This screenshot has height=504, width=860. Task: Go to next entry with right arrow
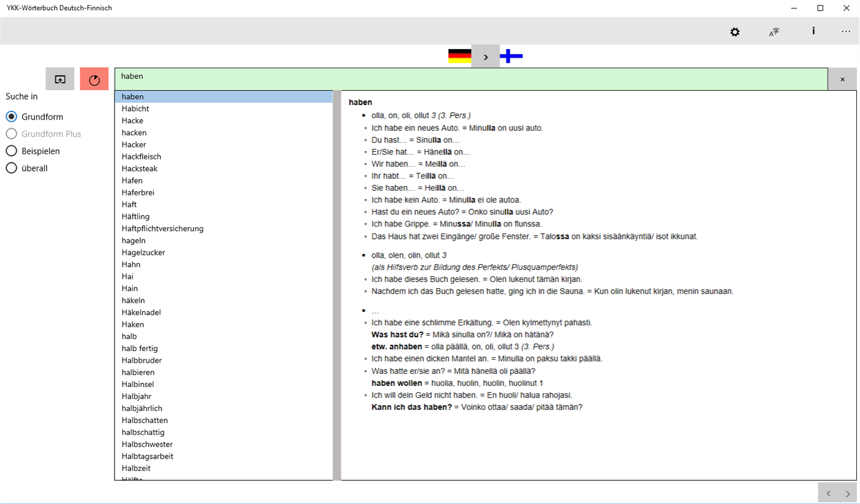(848, 493)
